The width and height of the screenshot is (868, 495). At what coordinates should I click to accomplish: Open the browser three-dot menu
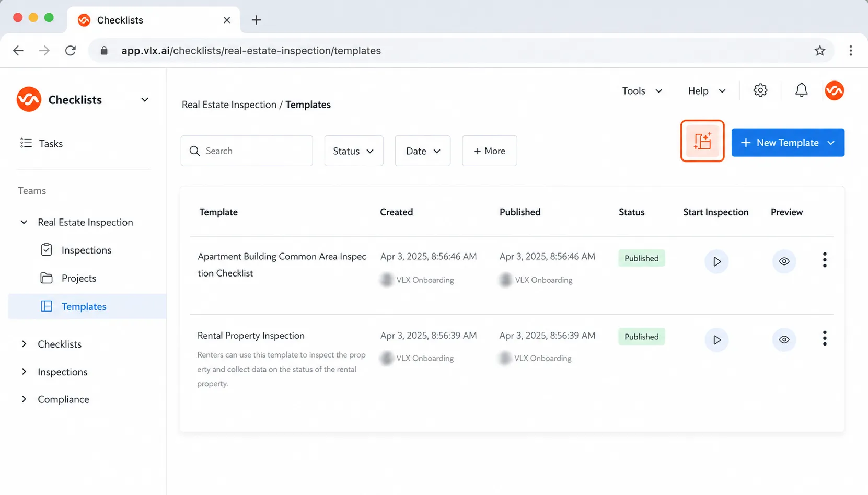[851, 51]
